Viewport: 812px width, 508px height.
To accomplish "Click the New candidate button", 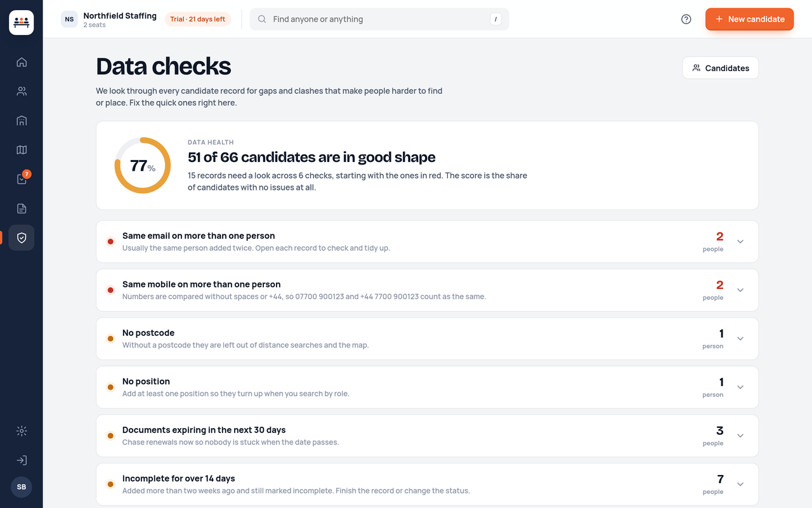I will [749, 19].
